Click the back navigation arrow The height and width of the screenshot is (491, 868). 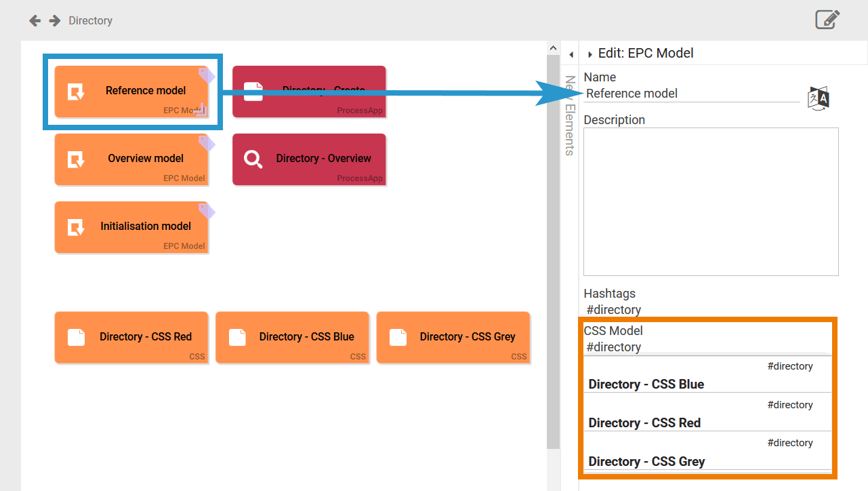(x=34, y=20)
